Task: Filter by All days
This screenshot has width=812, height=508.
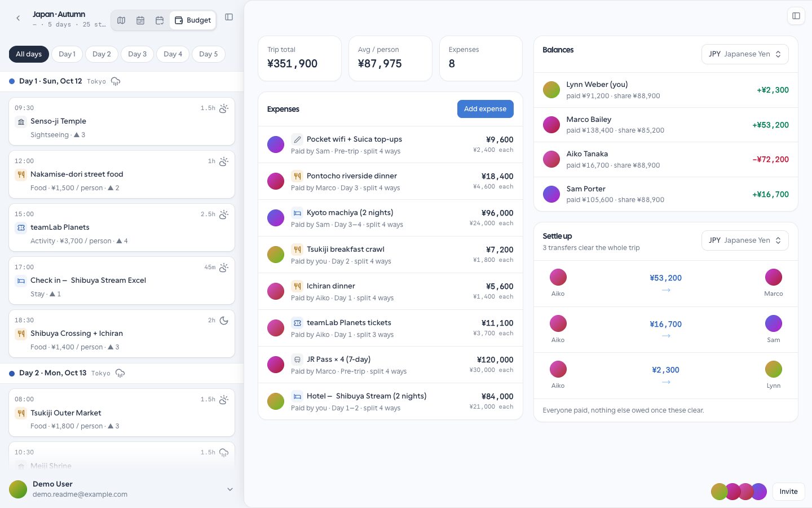Action: 29,54
